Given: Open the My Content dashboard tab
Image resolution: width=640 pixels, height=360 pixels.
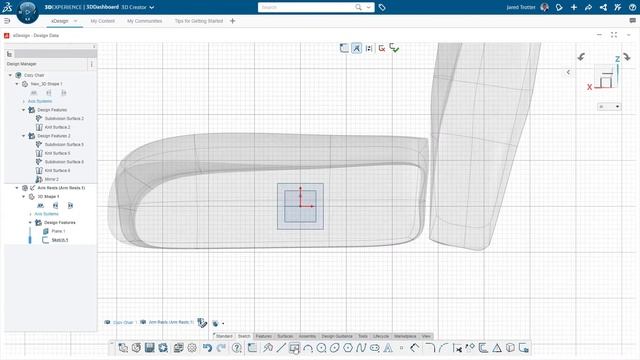Looking at the screenshot, I should tap(102, 21).
